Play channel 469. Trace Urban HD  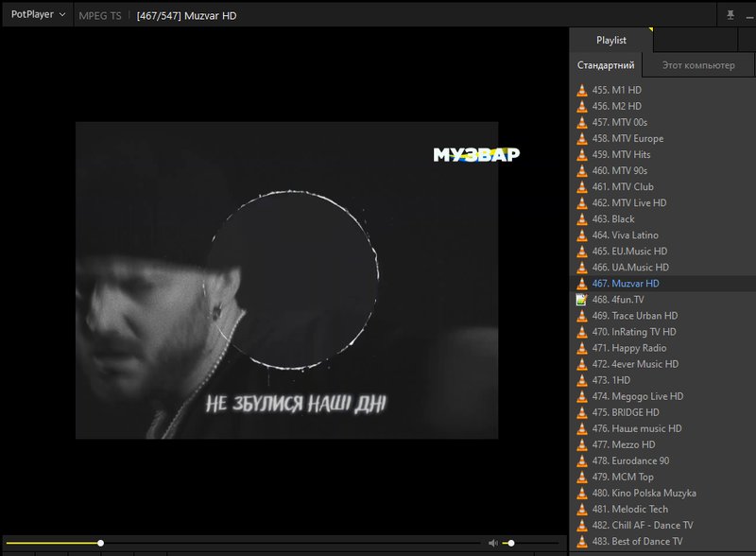tap(662, 316)
